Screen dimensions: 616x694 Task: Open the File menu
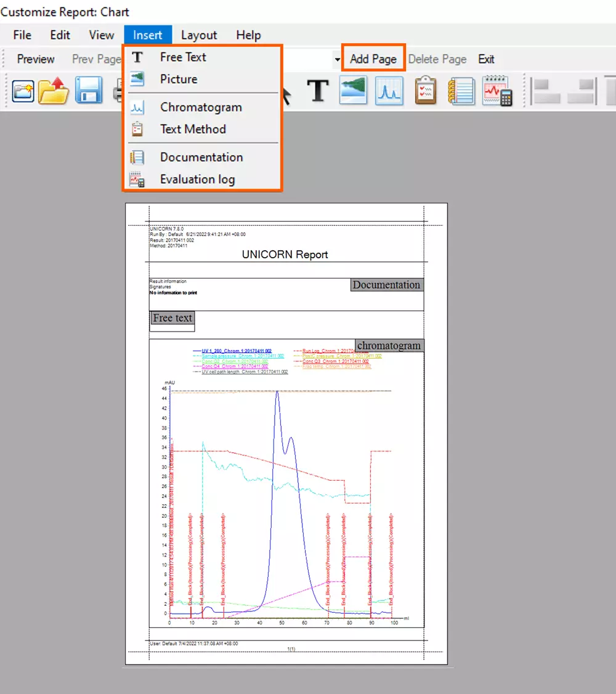pos(22,35)
